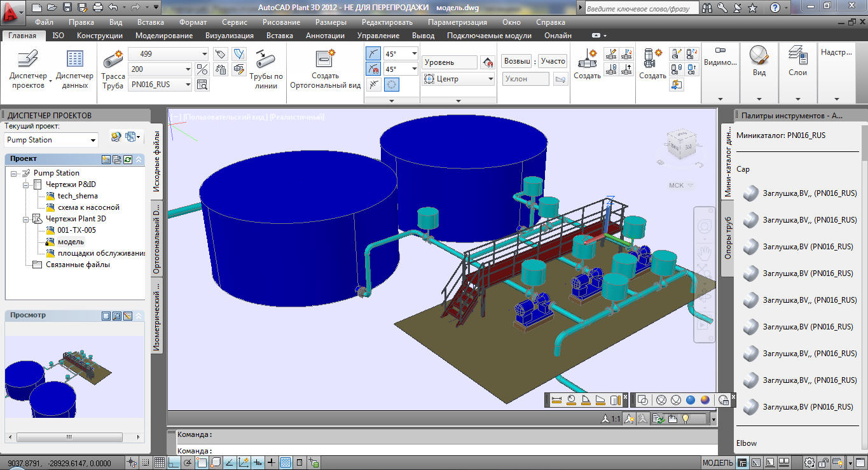The height and width of the screenshot is (470, 868).
Task: Open the Рисование menu
Action: coord(280,22)
